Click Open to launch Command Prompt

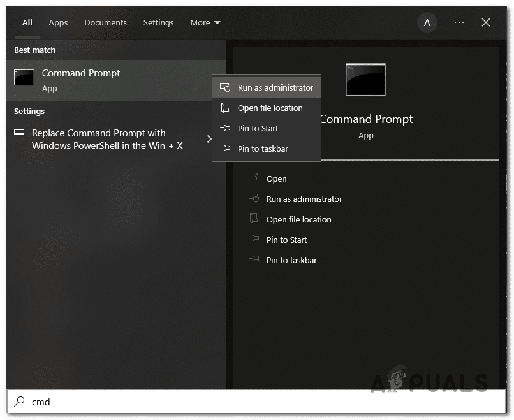[x=276, y=178]
